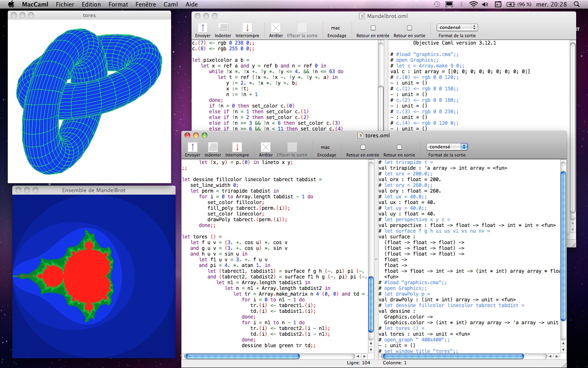The image size is (588, 368).
Task: Toggle Retour en sortie checkbox in Mandelbrot.oml
Action: click(409, 28)
